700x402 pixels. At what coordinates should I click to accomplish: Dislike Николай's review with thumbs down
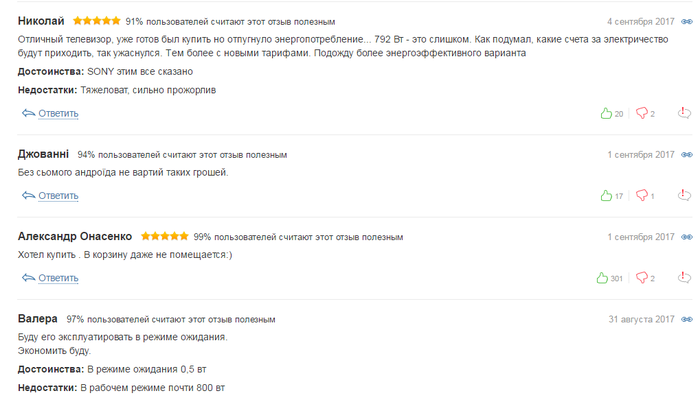tap(642, 113)
